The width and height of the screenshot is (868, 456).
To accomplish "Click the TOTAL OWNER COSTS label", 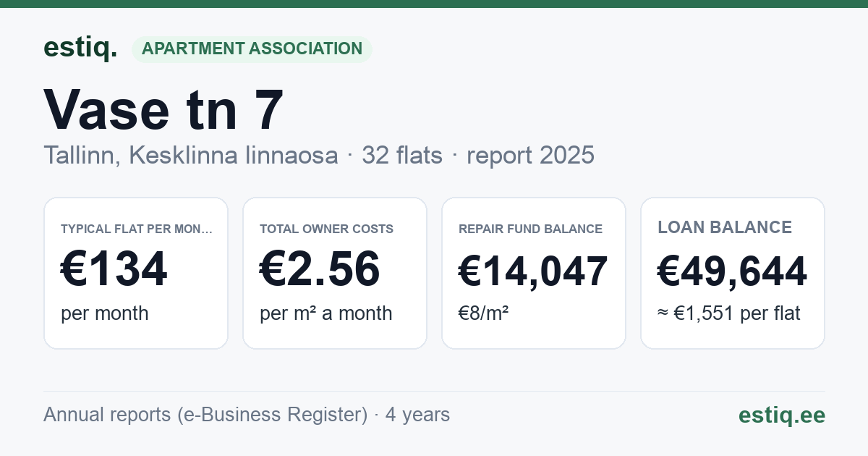I will pyautogui.click(x=326, y=229).
